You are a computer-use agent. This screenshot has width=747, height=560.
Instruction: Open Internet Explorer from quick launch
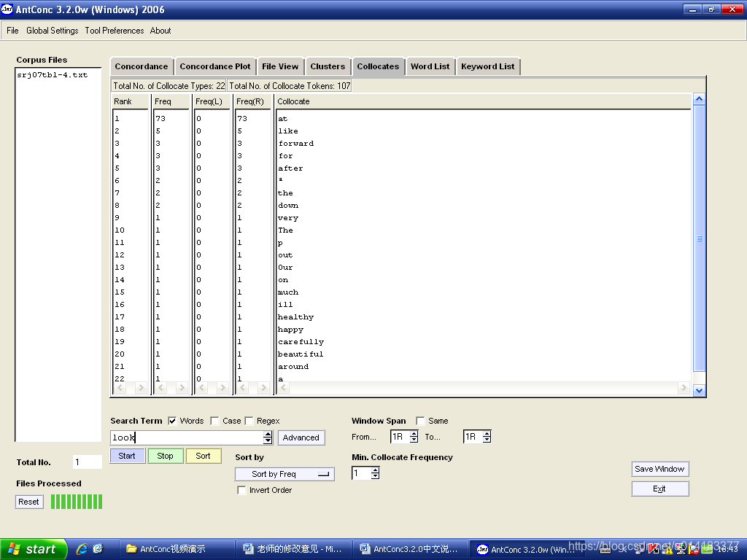(x=82, y=549)
